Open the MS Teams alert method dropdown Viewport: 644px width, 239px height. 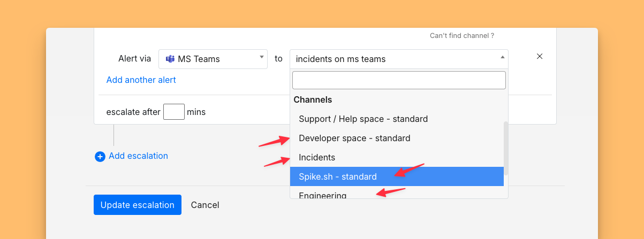coord(213,59)
